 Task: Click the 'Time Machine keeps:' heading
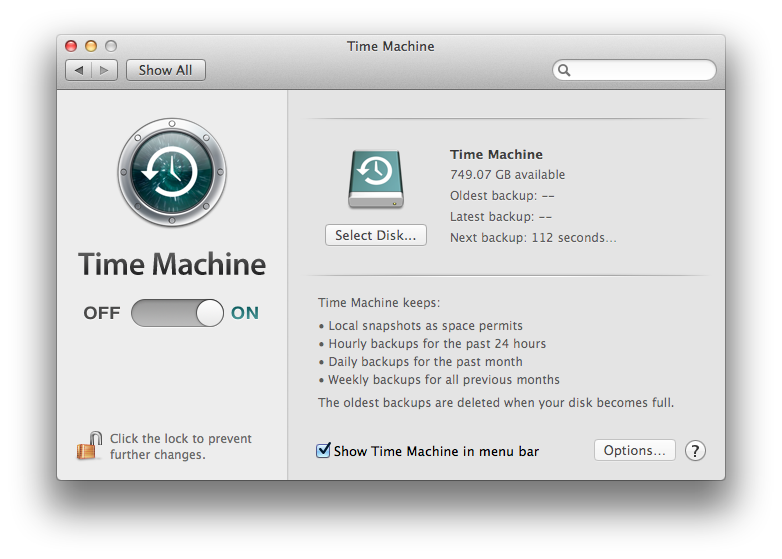pos(379,303)
